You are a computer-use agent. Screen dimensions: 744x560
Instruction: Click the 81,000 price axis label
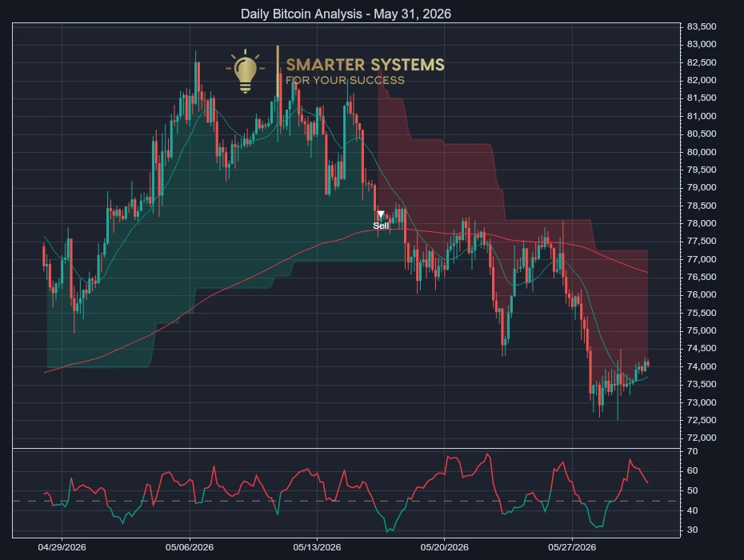(702, 116)
